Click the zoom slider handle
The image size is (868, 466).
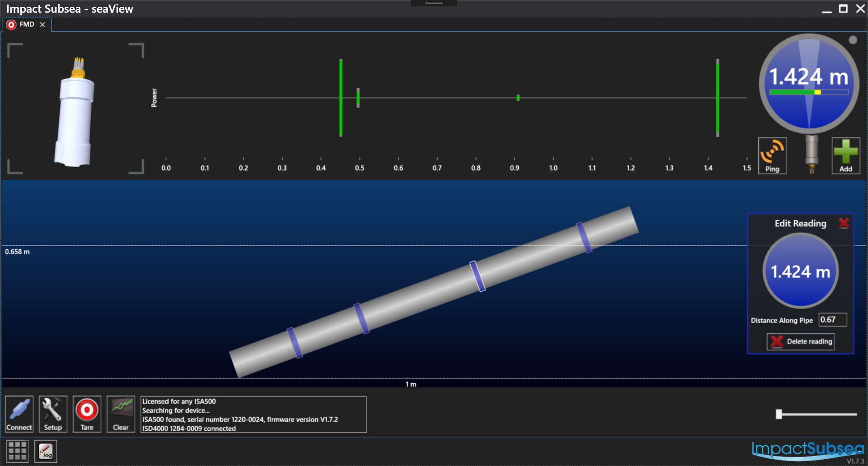(779, 414)
